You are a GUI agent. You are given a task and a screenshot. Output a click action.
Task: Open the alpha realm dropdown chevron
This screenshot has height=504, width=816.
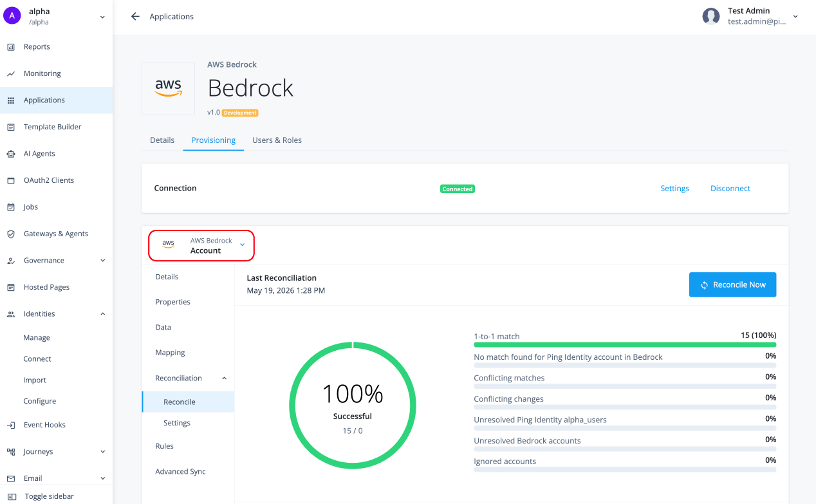click(102, 17)
